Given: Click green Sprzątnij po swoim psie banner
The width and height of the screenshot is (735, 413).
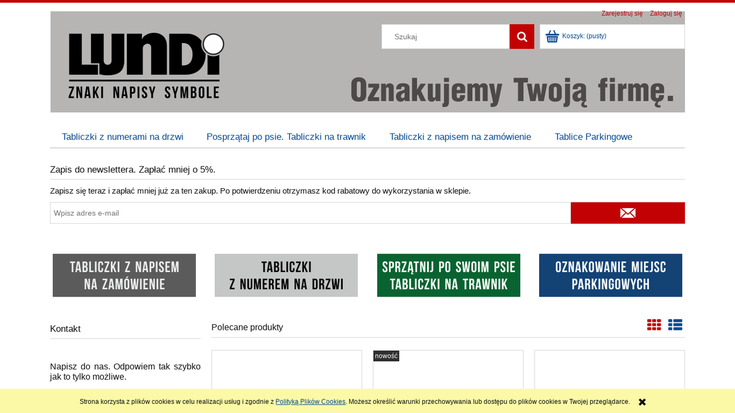Looking at the screenshot, I should [449, 275].
